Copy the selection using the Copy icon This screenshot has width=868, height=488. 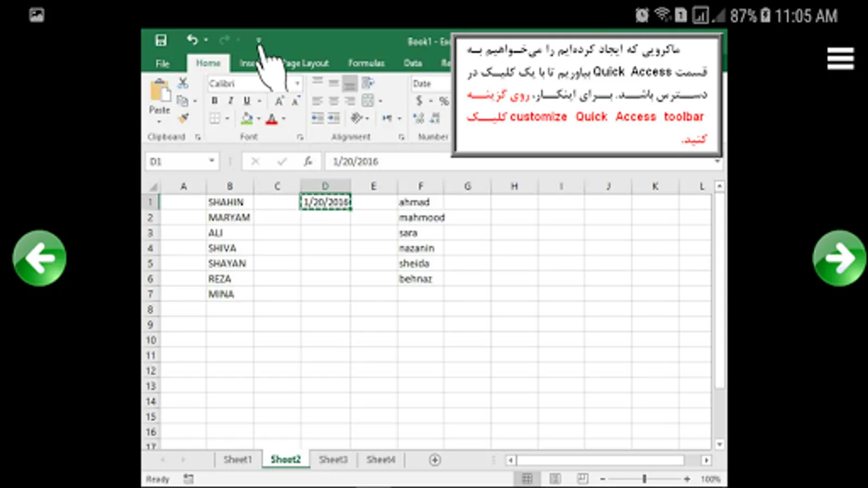pos(182,101)
